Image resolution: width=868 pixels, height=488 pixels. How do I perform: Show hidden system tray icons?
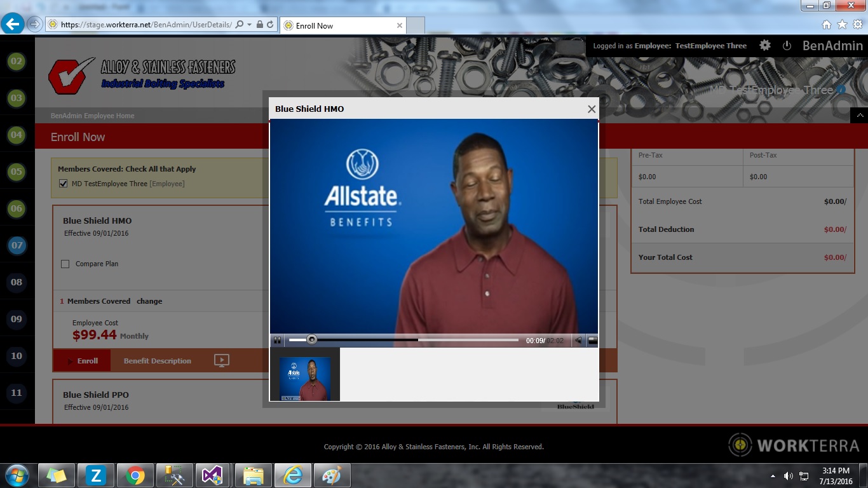(x=773, y=476)
